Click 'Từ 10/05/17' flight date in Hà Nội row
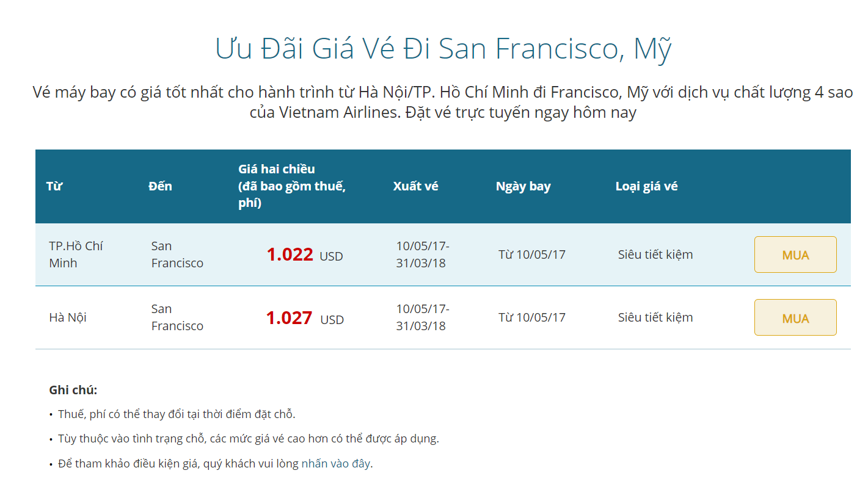868x498 pixels. (531, 317)
